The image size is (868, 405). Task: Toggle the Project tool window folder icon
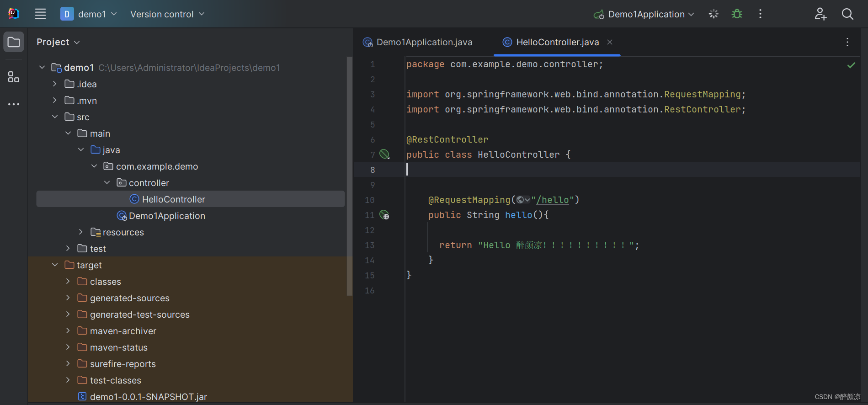[x=14, y=42]
